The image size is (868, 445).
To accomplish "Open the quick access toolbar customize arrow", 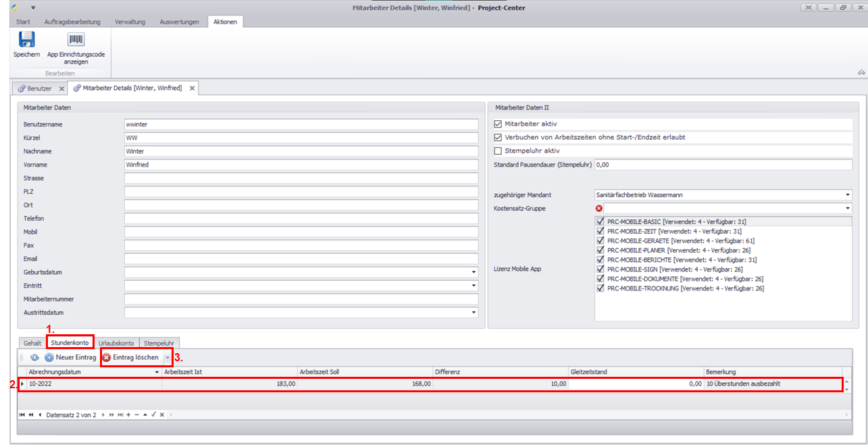I will point(33,7).
